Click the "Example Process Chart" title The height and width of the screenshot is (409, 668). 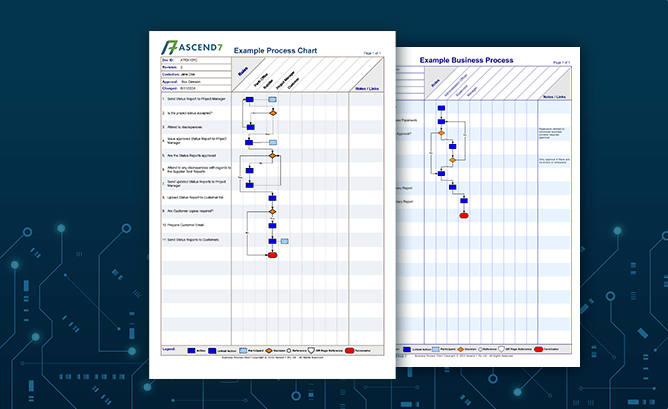click(273, 50)
